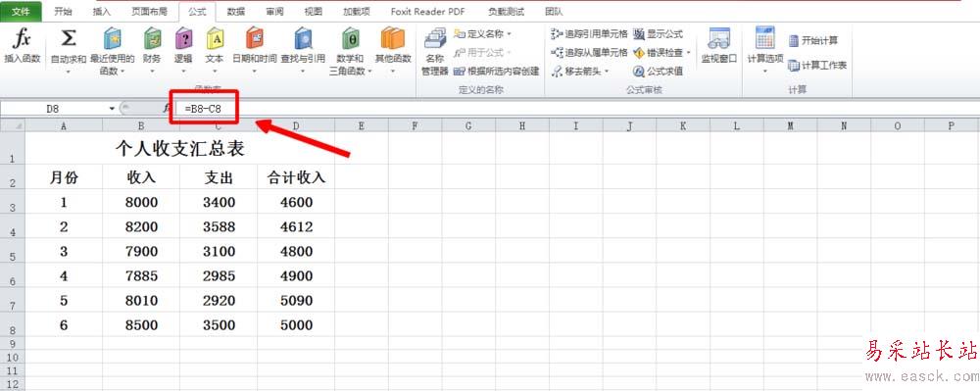Screen dimensions: 980x391
Task: Open the More Functions (其他函数) books
Action: [x=393, y=51]
